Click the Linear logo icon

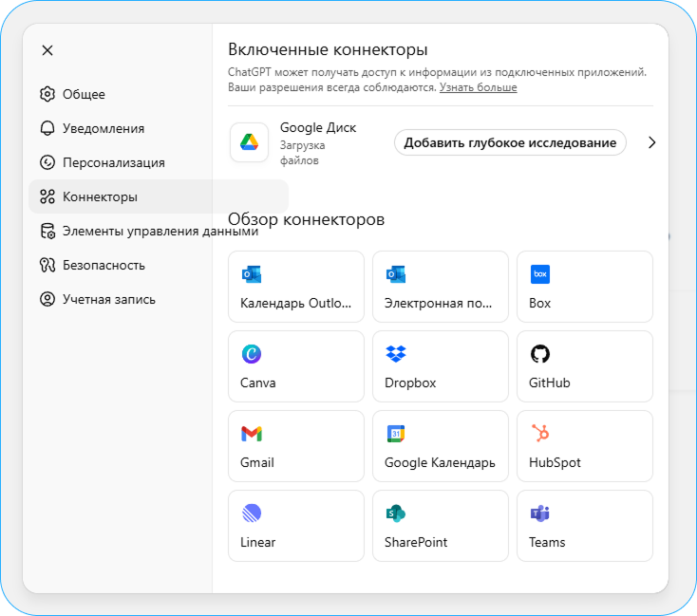tap(252, 513)
